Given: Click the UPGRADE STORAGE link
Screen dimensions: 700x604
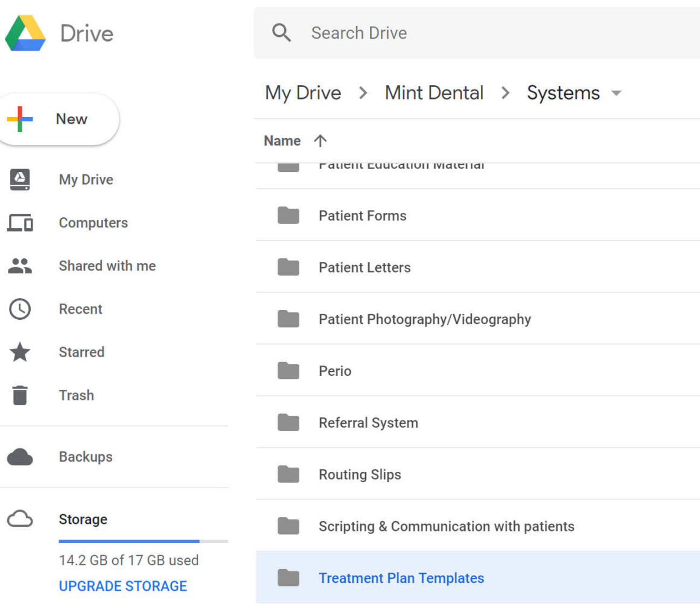Looking at the screenshot, I should 122,586.
